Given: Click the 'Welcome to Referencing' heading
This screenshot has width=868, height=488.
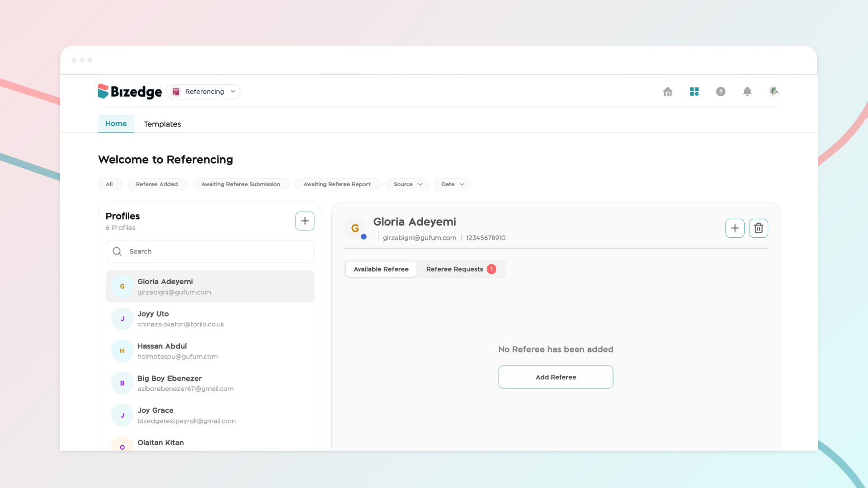Looking at the screenshot, I should tap(165, 160).
